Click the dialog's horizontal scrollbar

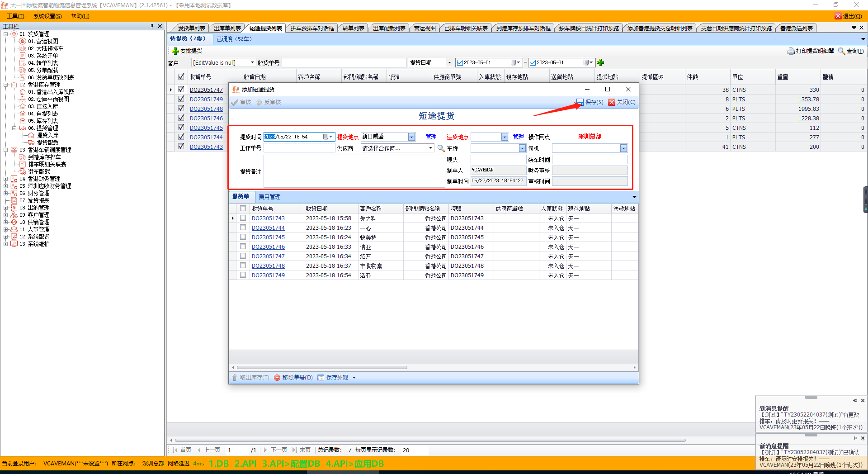(322, 367)
